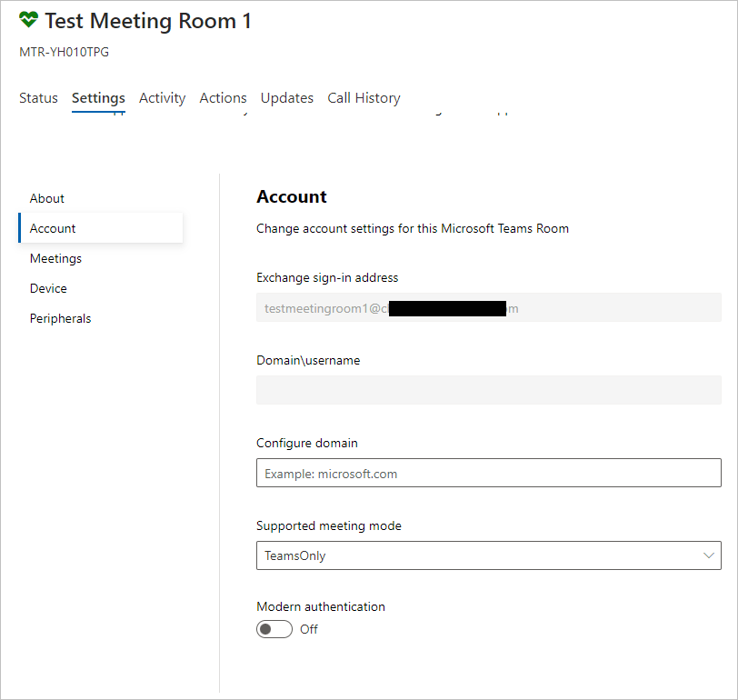
Task: Click the Supported meeting mode label
Action: pyautogui.click(x=329, y=525)
